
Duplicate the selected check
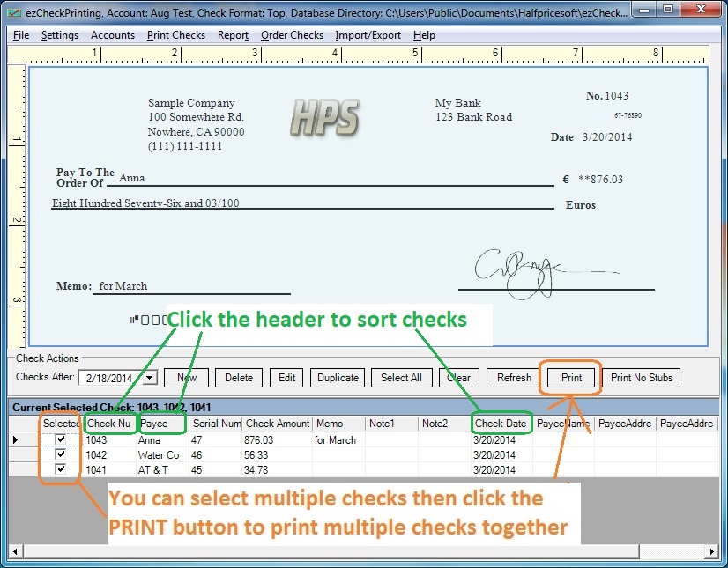click(x=337, y=377)
